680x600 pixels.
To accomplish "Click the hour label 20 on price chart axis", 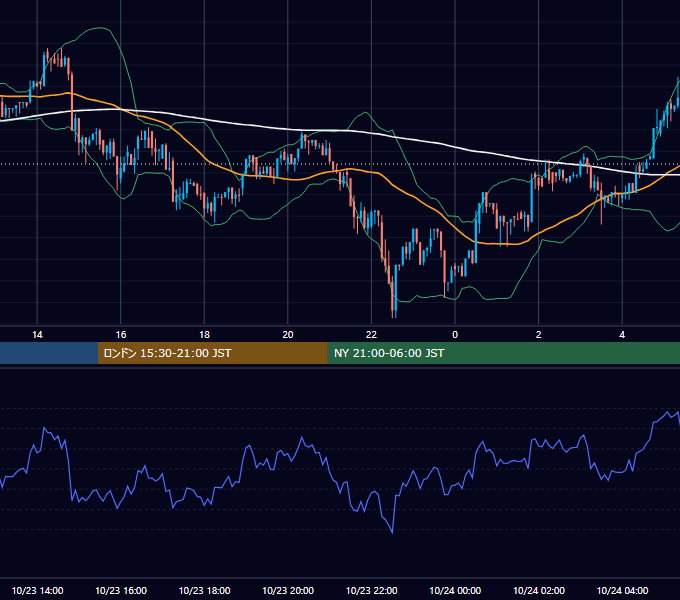I will pyautogui.click(x=288, y=335).
